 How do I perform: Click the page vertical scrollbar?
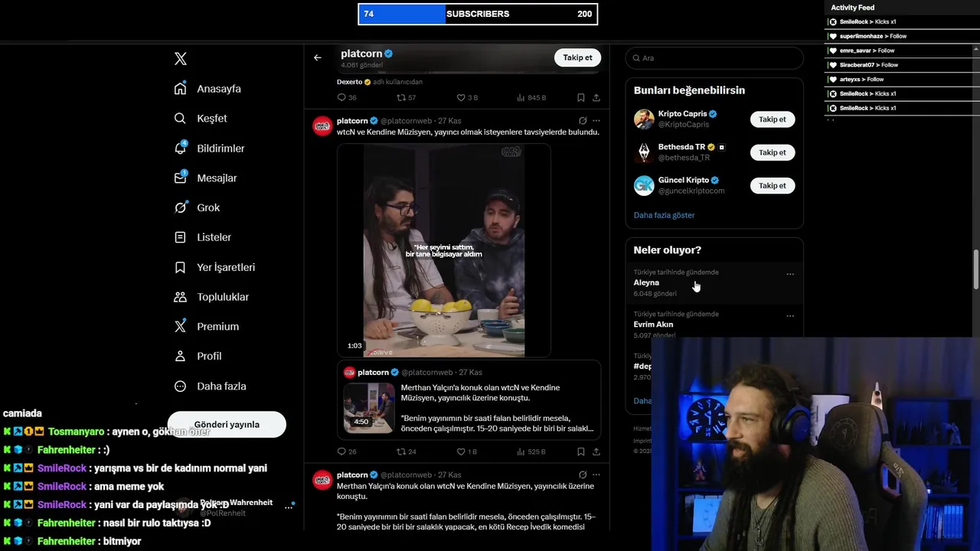tap(975, 269)
